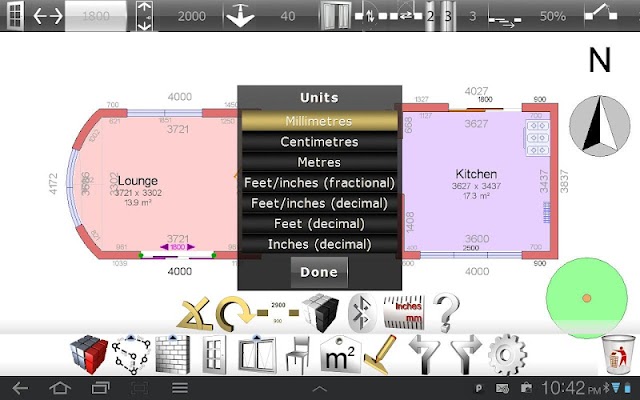Tap the vertical height arrows icon
Viewport: 640px width, 400px height.
pyautogui.click(x=144, y=16)
